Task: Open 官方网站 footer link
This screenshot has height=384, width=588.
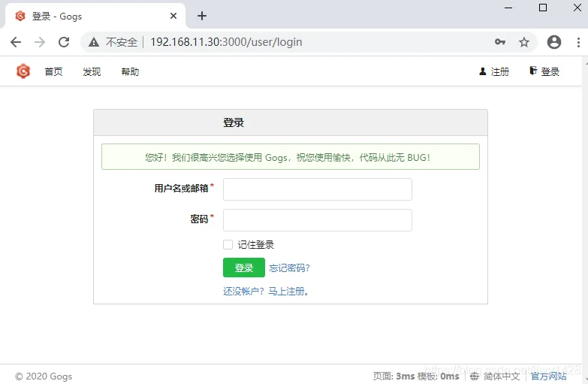Action: click(548, 376)
